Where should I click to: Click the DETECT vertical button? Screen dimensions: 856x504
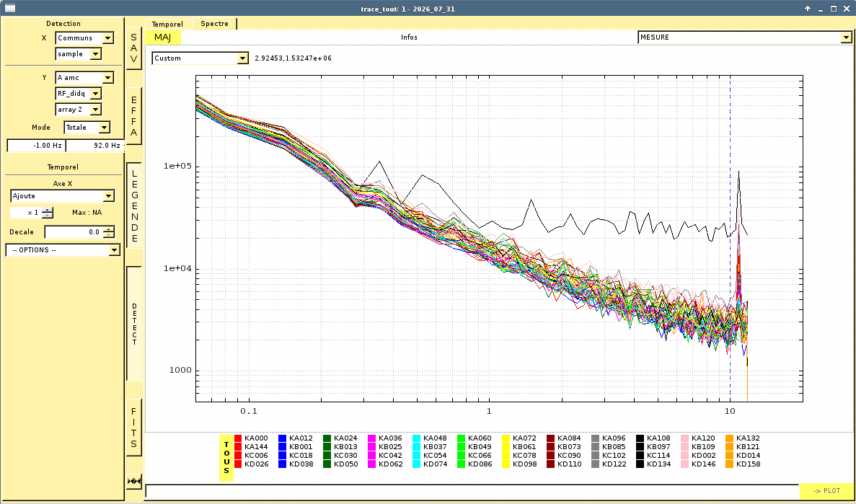[133, 324]
